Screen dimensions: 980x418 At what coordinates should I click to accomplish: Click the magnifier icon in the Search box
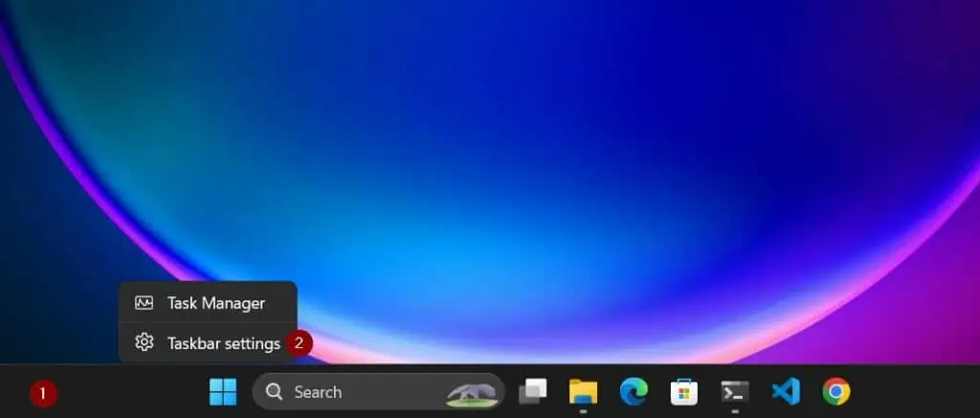click(274, 392)
